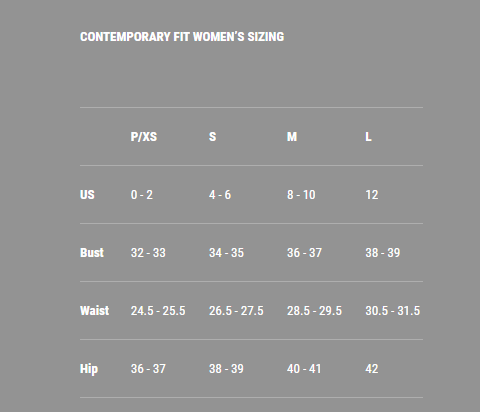Image resolution: width=480 pixels, height=412 pixels.
Task: Click the Waist row label
Action: pyautogui.click(x=94, y=311)
